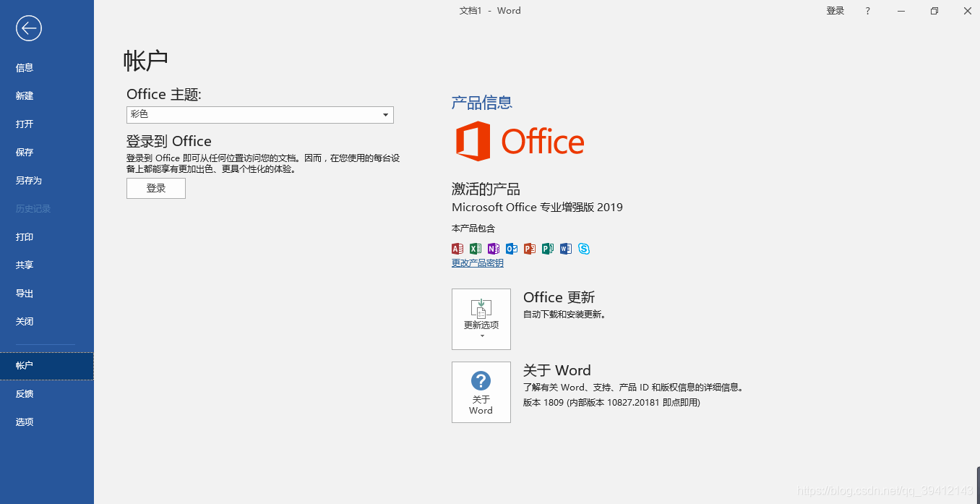Click the Publisher product icon
This screenshot has height=504, width=980.
548,249
